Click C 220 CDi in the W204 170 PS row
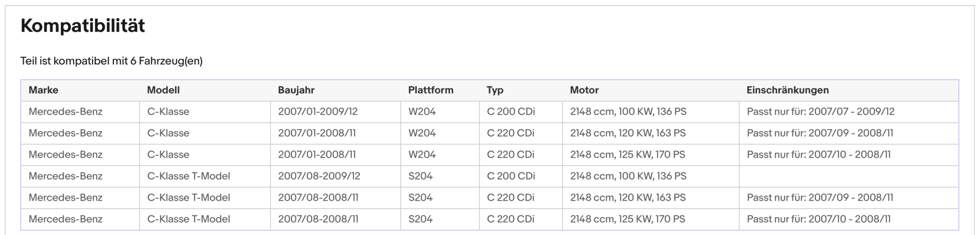Screen dimensions: 980x235 pyautogui.click(x=511, y=155)
